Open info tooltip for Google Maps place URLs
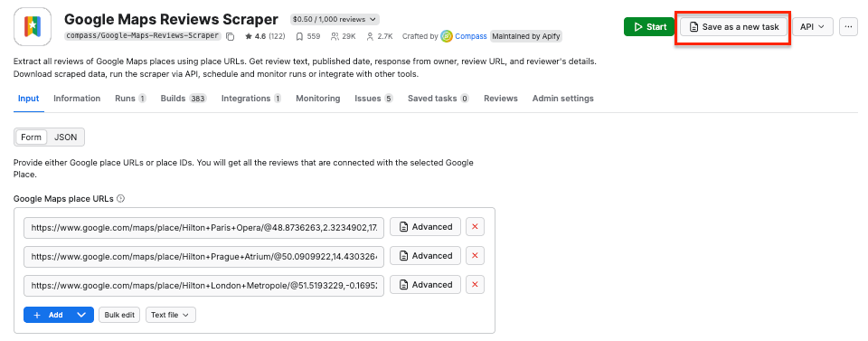 click(120, 198)
